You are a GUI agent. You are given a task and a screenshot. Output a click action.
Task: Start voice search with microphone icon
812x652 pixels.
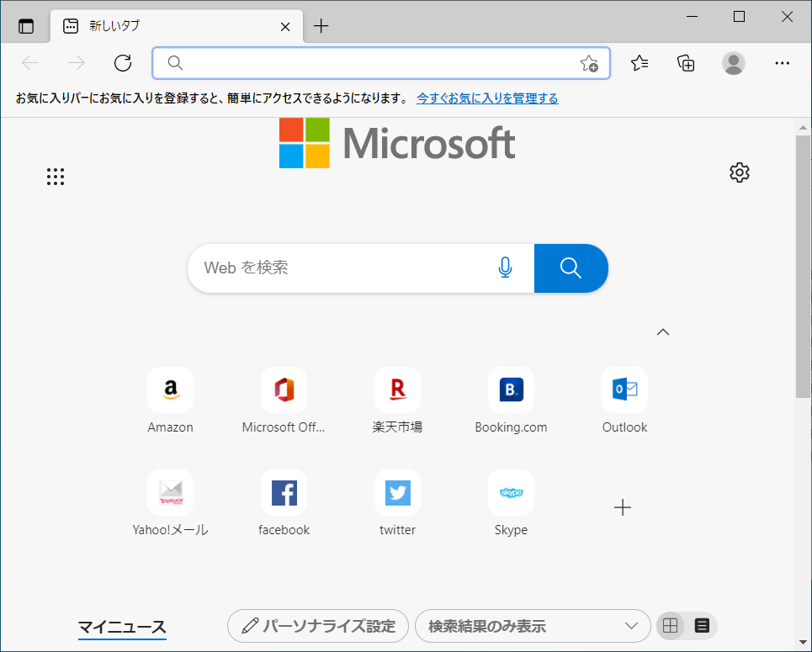coord(505,268)
